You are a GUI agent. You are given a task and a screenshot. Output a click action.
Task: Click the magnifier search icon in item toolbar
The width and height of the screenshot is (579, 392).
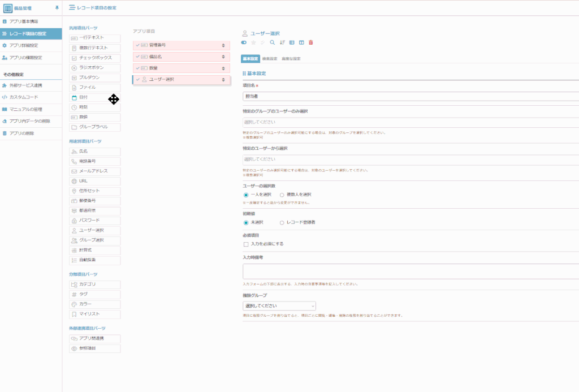point(273,42)
